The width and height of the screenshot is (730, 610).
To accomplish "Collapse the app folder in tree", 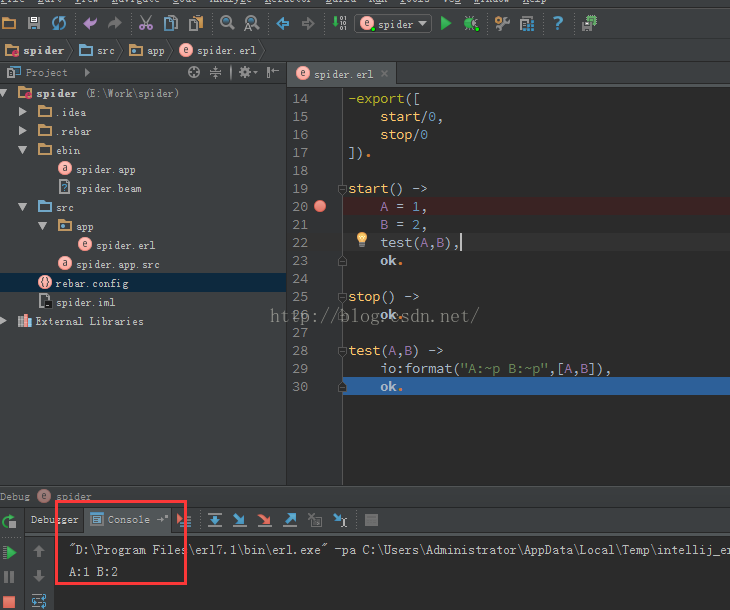I will [42, 226].
